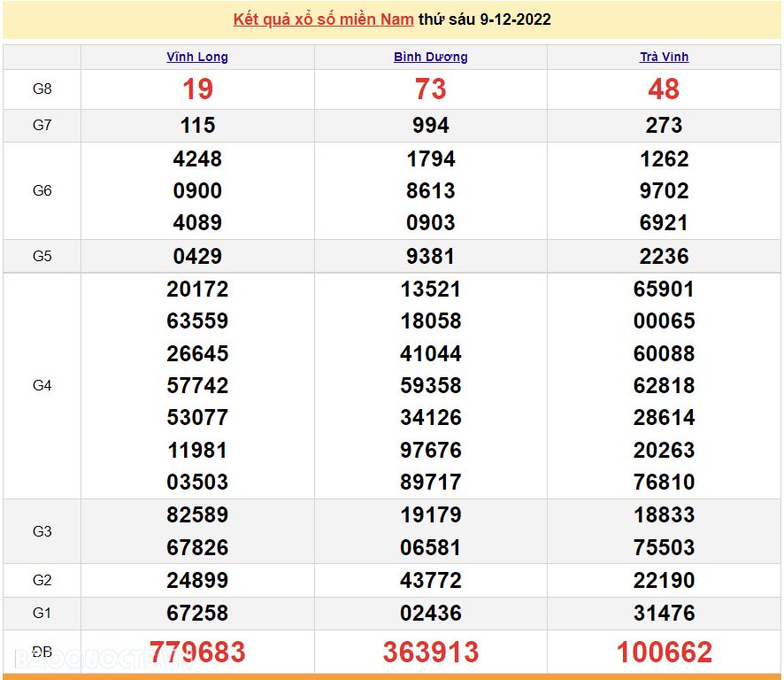Select the G8 result 48 for Trà Vinh

coord(664,89)
